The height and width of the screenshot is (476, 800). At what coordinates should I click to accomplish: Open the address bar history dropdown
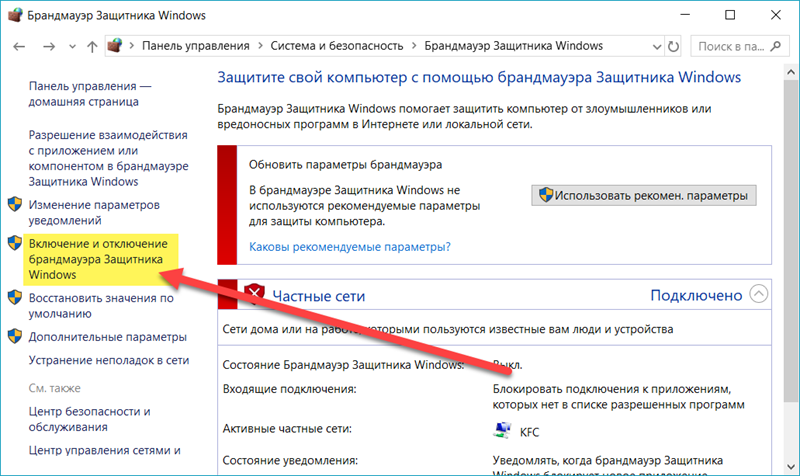[x=657, y=47]
